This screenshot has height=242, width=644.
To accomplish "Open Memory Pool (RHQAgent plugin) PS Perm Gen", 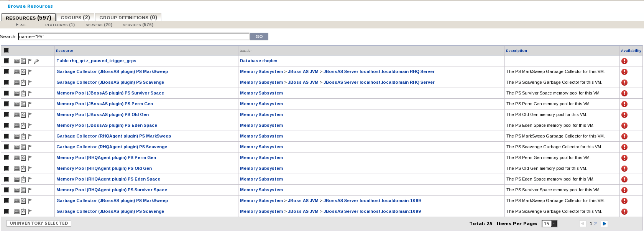I will pos(106,157).
